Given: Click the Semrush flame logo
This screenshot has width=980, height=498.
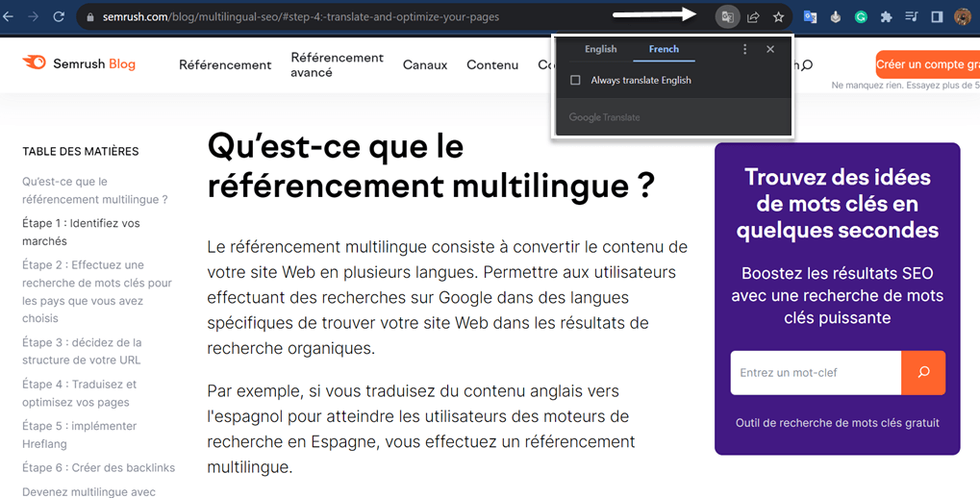Looking at the screenshot, I should (35, 62).
